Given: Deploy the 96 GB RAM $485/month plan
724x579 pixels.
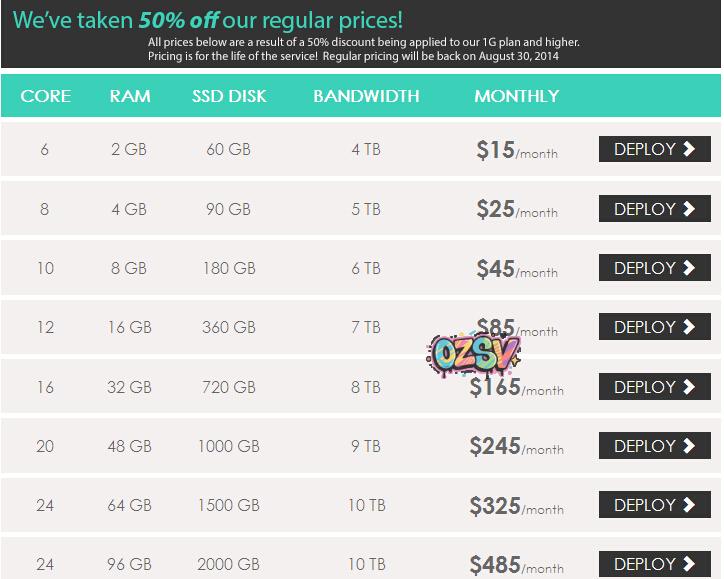Looking at the screenshot, I should (654, 564).
